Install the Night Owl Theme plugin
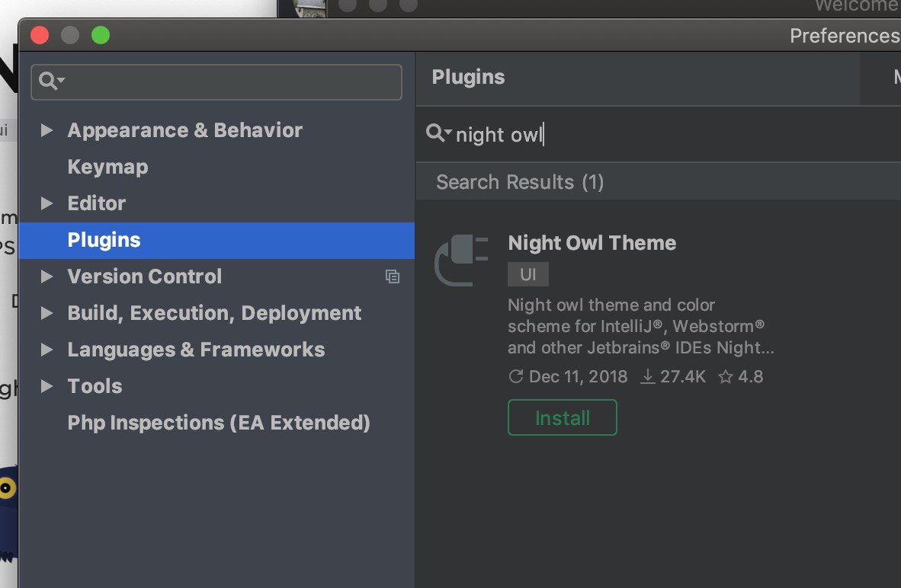Screen dimensions: 901x588 click(x=562, y=417)
